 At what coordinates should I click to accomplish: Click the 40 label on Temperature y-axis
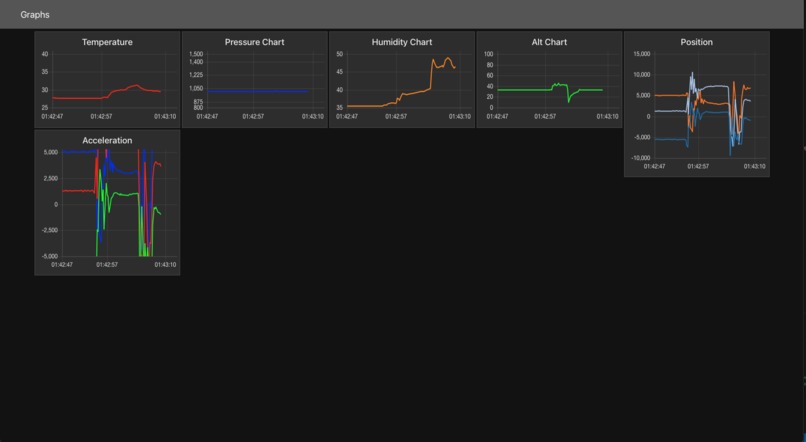(45, 54)
